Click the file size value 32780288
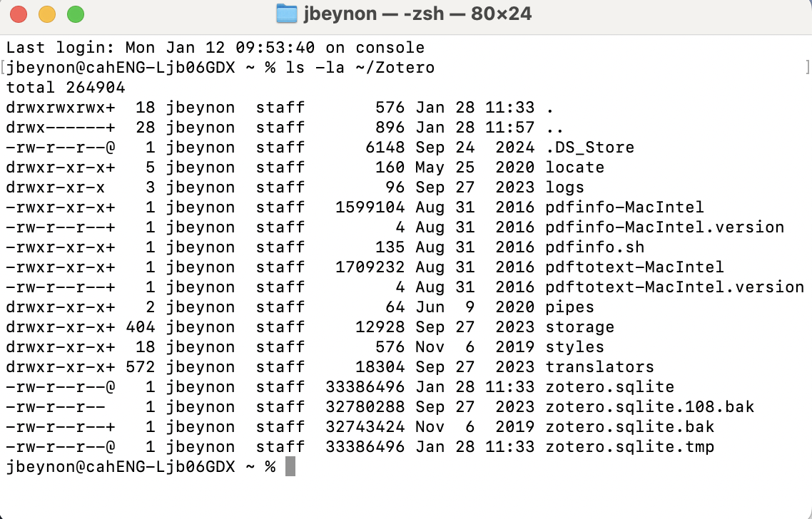812x519 pixels. [x=365, y=407]
